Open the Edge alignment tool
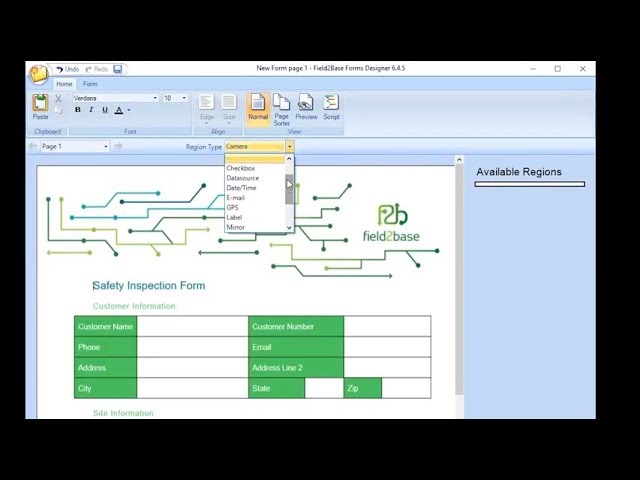Viewport: 640px width, 480px height. 207,109
